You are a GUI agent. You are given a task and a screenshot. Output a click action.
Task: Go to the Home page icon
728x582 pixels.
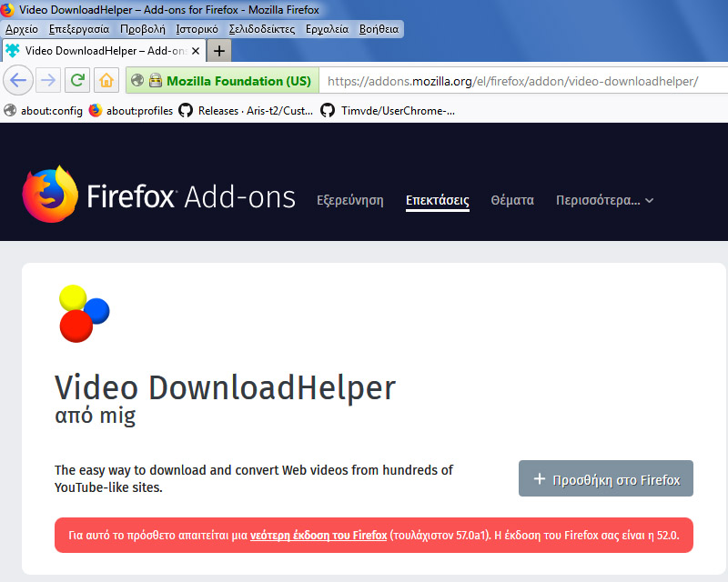click(106, 81)
